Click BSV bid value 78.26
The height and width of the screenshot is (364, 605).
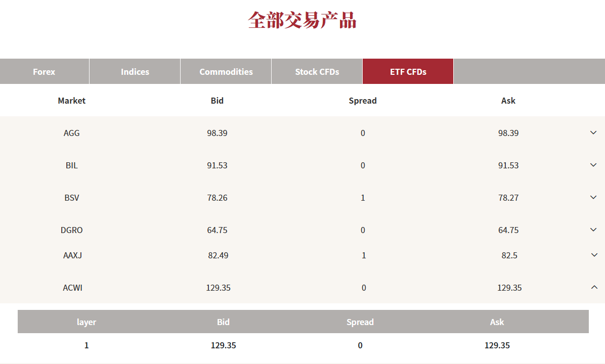pyautogui.click(x=217, y=198)
